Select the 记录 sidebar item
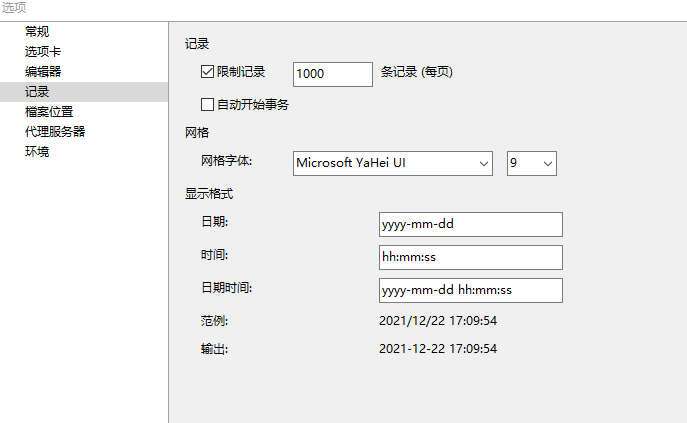The width and height of the screenshot is (687, 423). click(37, 92)
